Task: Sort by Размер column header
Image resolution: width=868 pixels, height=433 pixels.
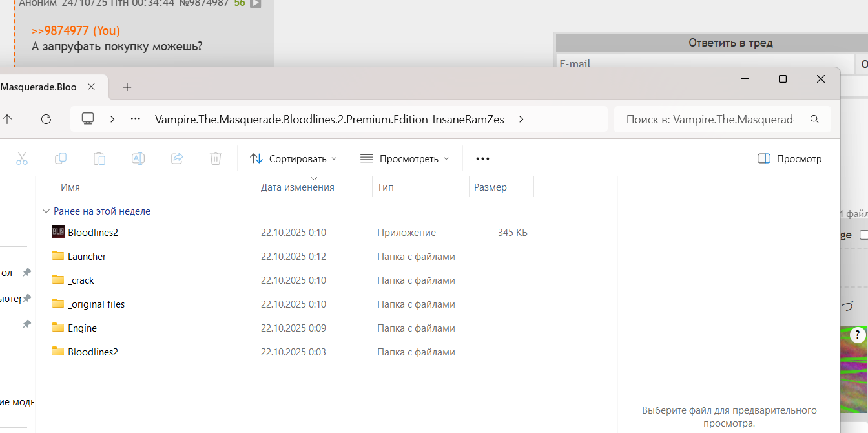Action: pyautogui.click(x=490, y=187)
